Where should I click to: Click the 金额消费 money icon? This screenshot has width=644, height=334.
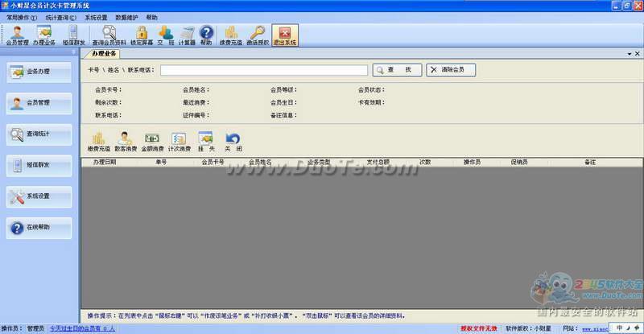(x=152, y=142)
